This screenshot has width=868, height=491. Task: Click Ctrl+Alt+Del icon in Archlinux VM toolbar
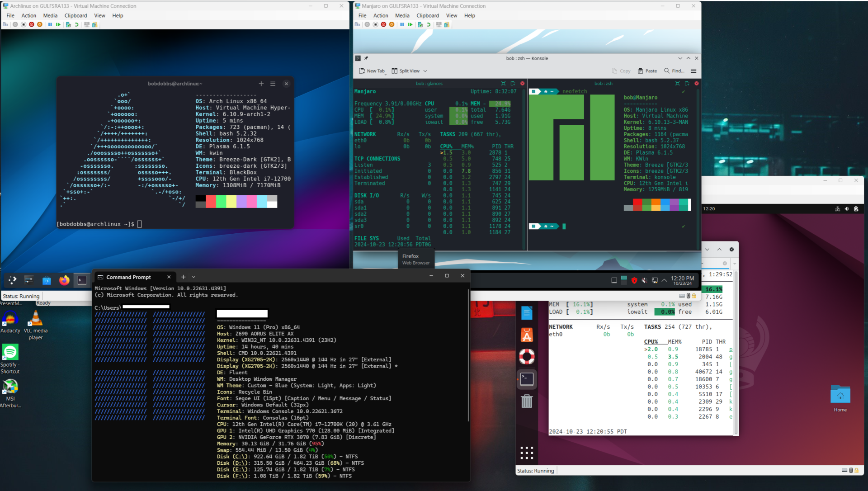5,24
